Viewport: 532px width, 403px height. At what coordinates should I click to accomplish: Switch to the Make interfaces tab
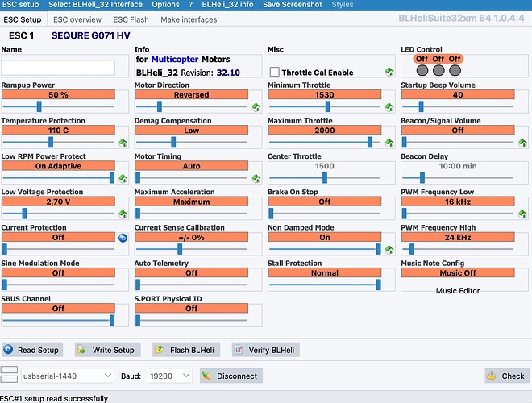tap(189, 19)
